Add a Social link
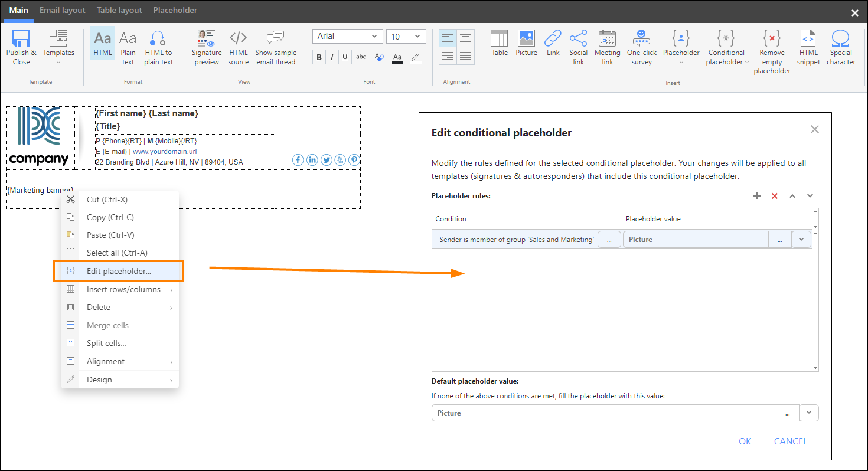The height and width of the screenshot is (471, 868). [x=578, y=47]
